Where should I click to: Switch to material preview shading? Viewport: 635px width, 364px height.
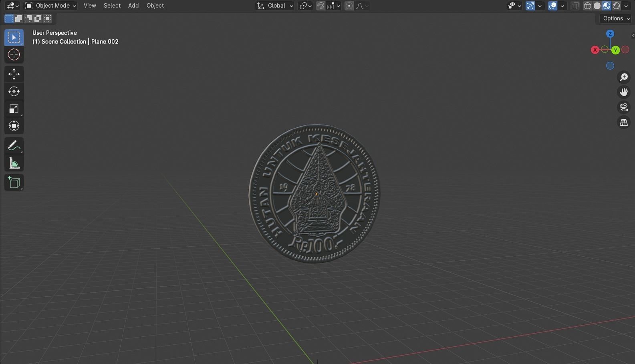607,6
